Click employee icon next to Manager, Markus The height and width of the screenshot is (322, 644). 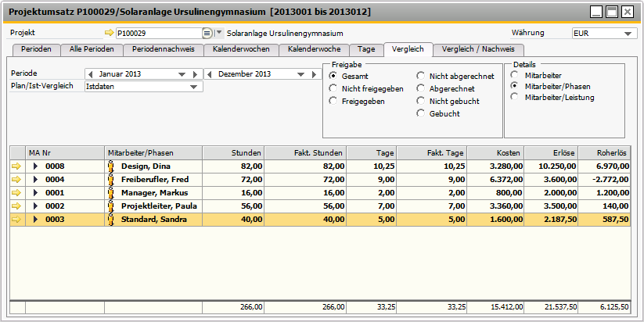coord(110,193)
